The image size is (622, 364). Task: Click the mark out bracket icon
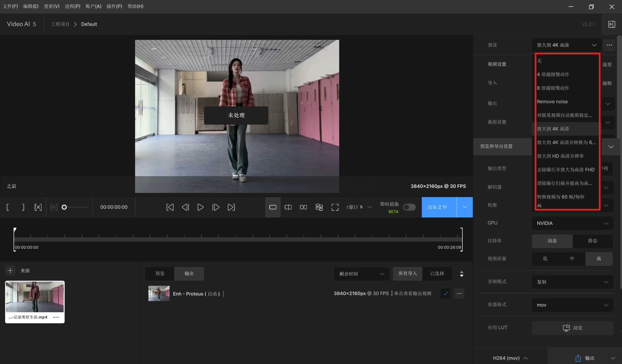pos(23,207)
